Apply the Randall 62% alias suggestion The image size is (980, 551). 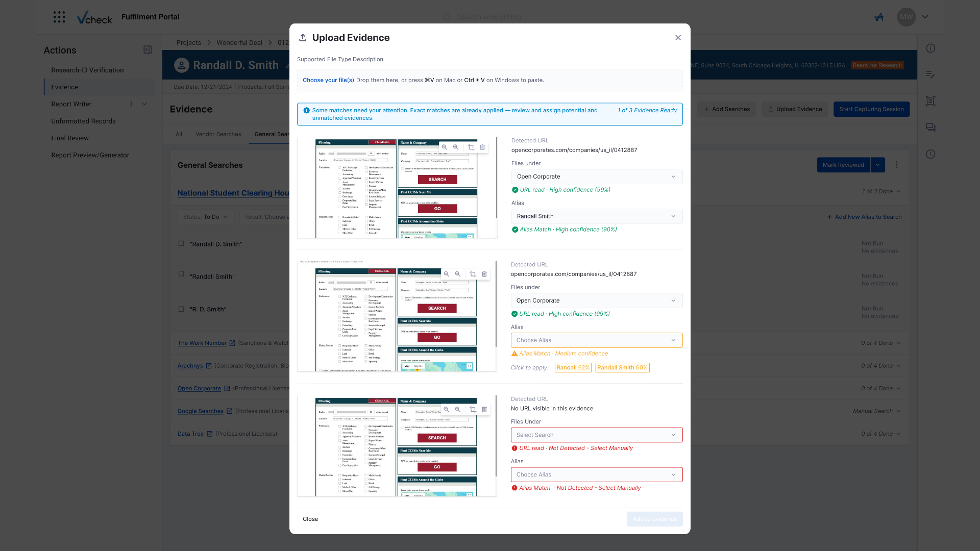click(573, 367)
